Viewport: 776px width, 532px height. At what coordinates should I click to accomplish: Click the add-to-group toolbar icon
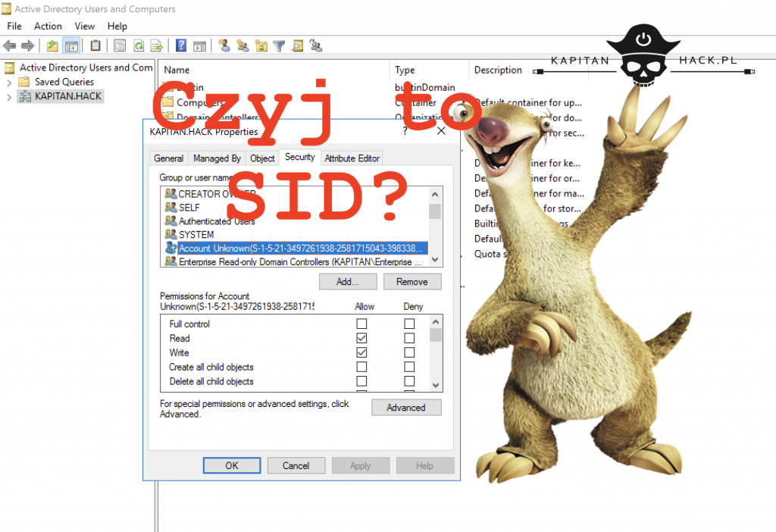[316, 46]
